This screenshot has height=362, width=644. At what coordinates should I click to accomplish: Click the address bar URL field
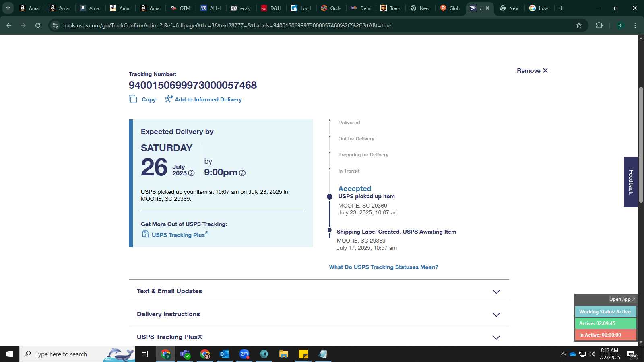pos(314,25)
